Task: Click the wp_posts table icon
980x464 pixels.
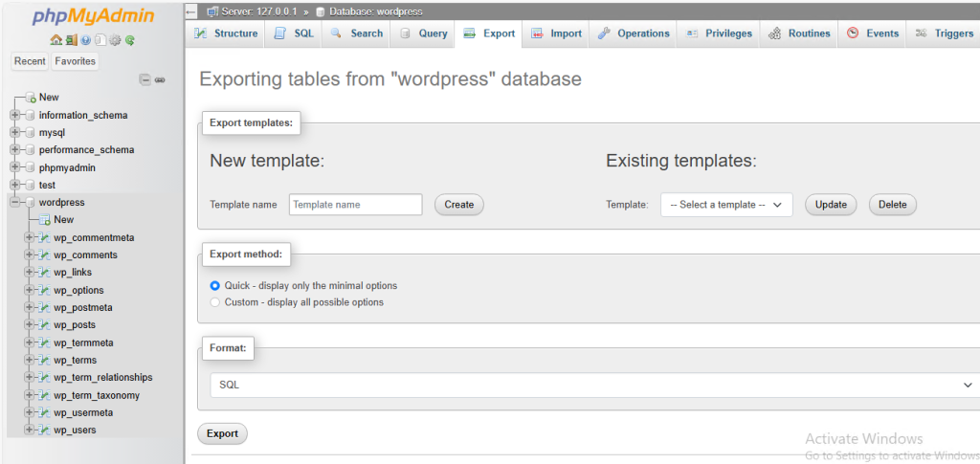Action: pos(44,325)
